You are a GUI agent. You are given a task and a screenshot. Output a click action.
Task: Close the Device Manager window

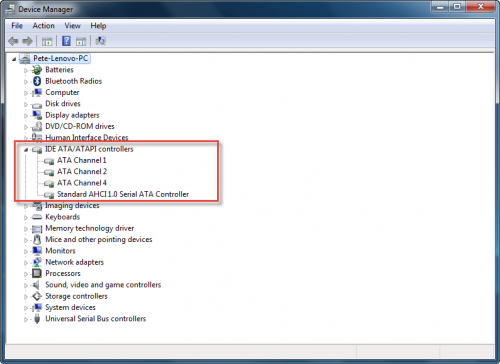480,7
